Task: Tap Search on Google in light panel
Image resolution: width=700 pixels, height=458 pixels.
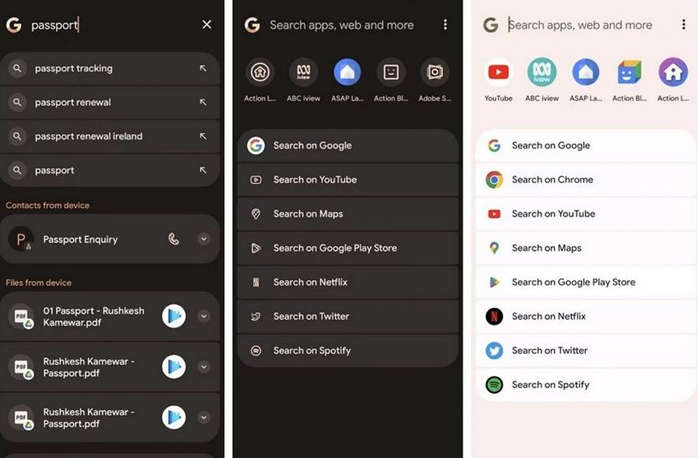Action: (586, 146)
